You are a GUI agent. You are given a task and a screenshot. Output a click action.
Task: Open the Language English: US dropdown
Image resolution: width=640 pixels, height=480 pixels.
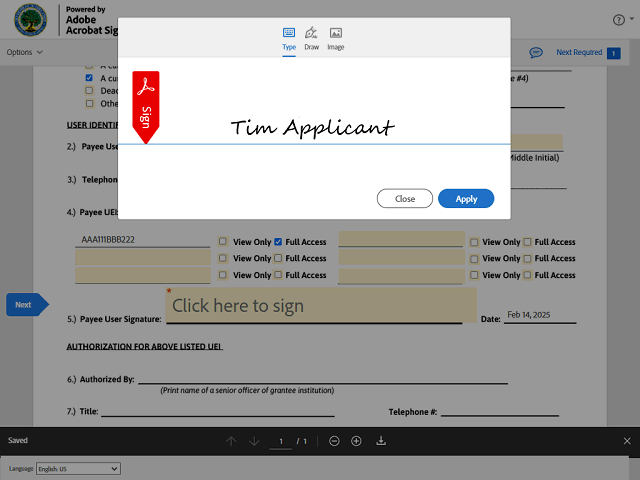pos(78,469)
